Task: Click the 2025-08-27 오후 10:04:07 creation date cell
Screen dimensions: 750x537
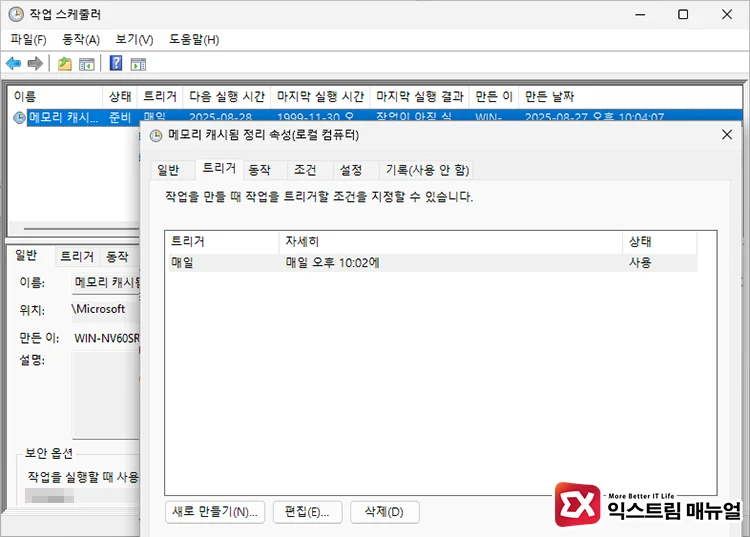Action: (x=594, y=117)
